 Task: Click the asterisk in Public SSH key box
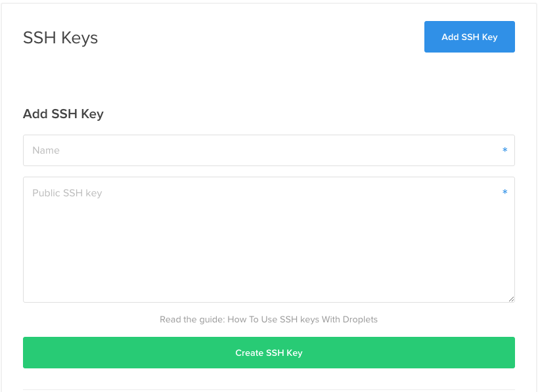coord(504,192)
